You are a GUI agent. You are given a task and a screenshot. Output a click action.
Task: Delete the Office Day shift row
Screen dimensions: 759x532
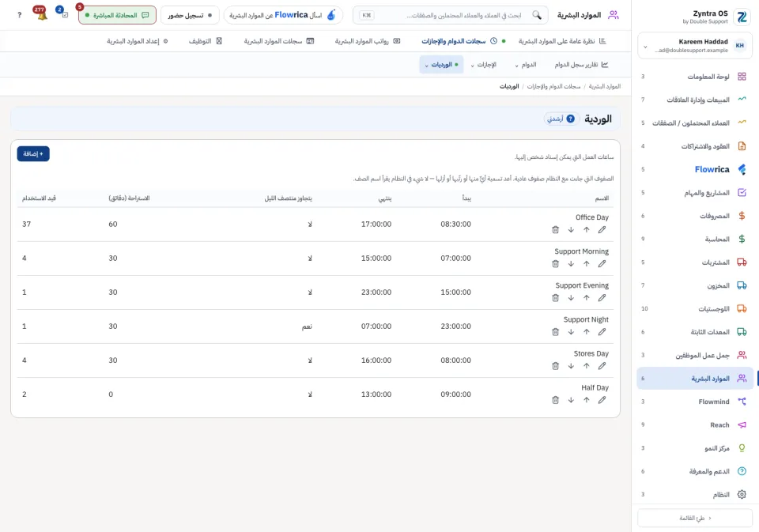tap(555, 230)
